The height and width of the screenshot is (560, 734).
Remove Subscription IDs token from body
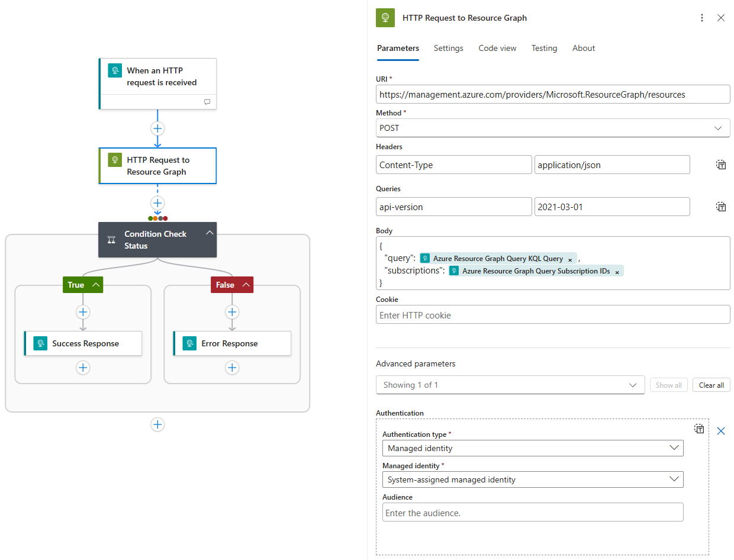click(x=617, y=272)
